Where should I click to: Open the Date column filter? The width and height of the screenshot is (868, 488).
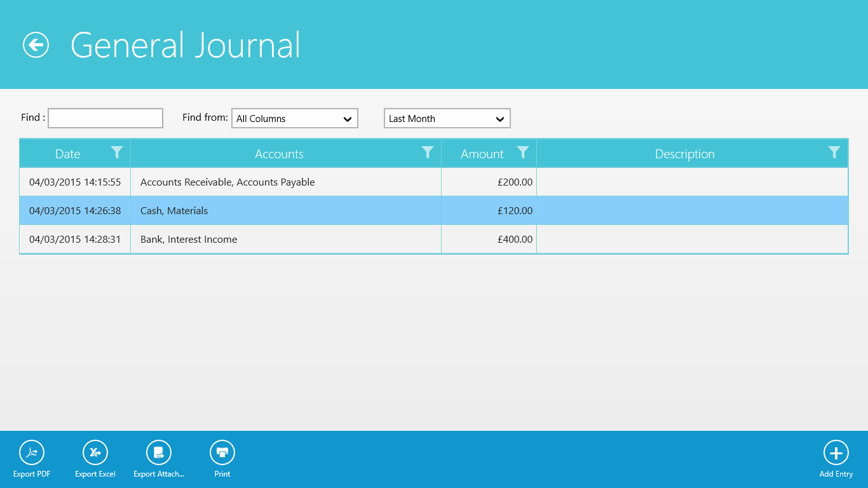pyautogui.click(x=117, y=152)
